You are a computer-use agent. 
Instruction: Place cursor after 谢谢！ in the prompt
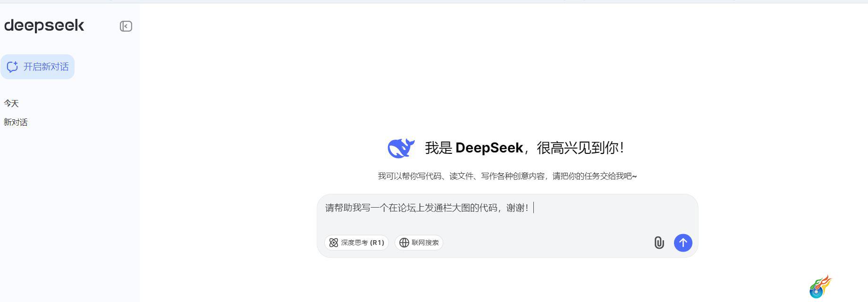(x=533, y=208)
